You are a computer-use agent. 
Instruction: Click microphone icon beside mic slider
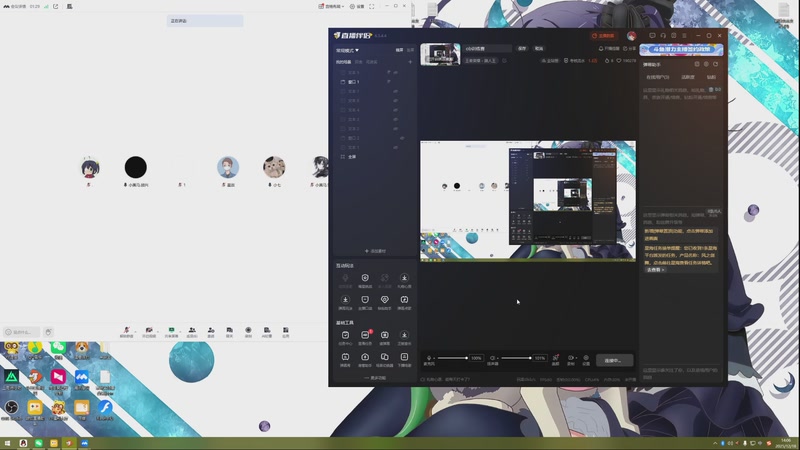pos(429,358)
